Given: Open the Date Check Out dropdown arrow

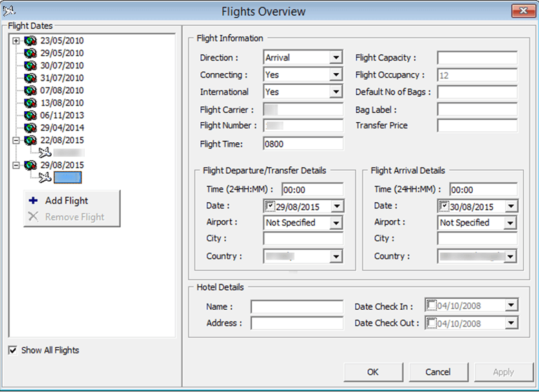Looking at the screenshot, I should pyautogui.click(x=511, y=323).
